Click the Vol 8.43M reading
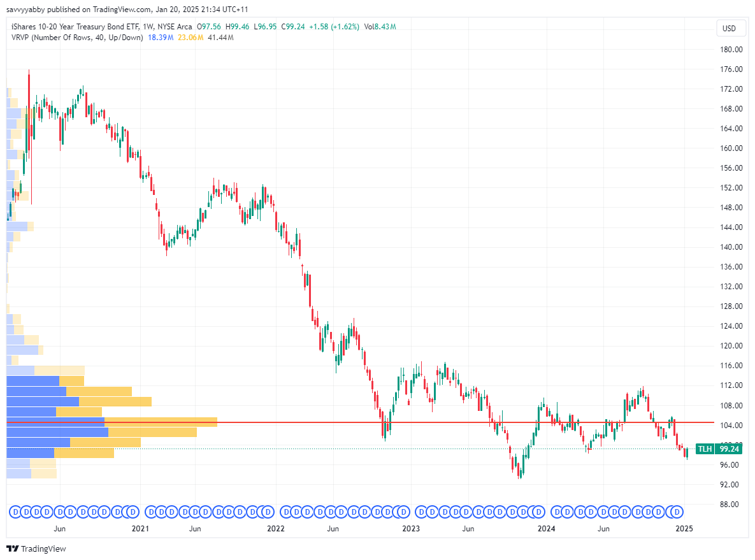The image size is (755, 560). click(x=380, y=27)
